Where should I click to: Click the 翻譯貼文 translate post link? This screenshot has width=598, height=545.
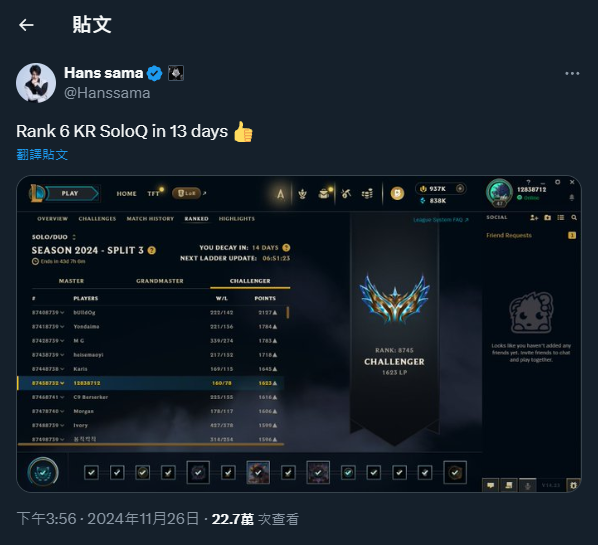point(42,154)
